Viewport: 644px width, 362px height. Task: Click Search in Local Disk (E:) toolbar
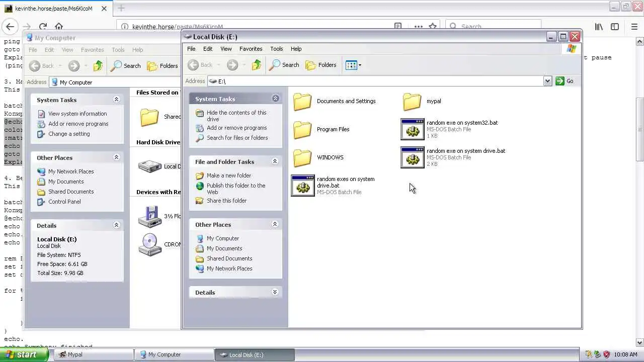point(284,65)
